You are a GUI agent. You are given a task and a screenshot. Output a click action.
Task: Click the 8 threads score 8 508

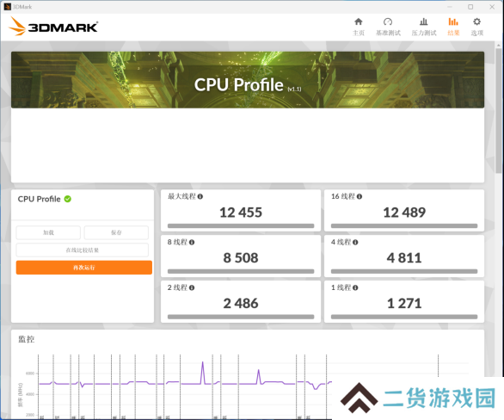241,258
